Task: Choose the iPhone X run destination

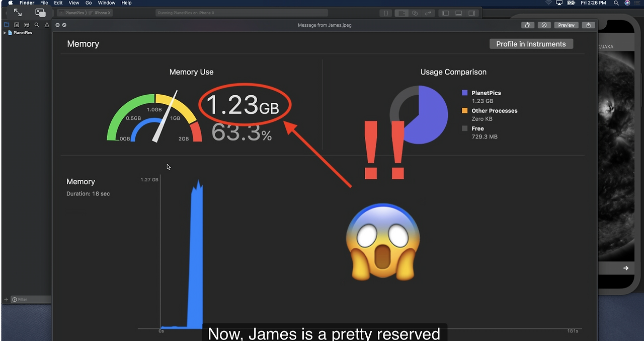Action: click(102, 13)
